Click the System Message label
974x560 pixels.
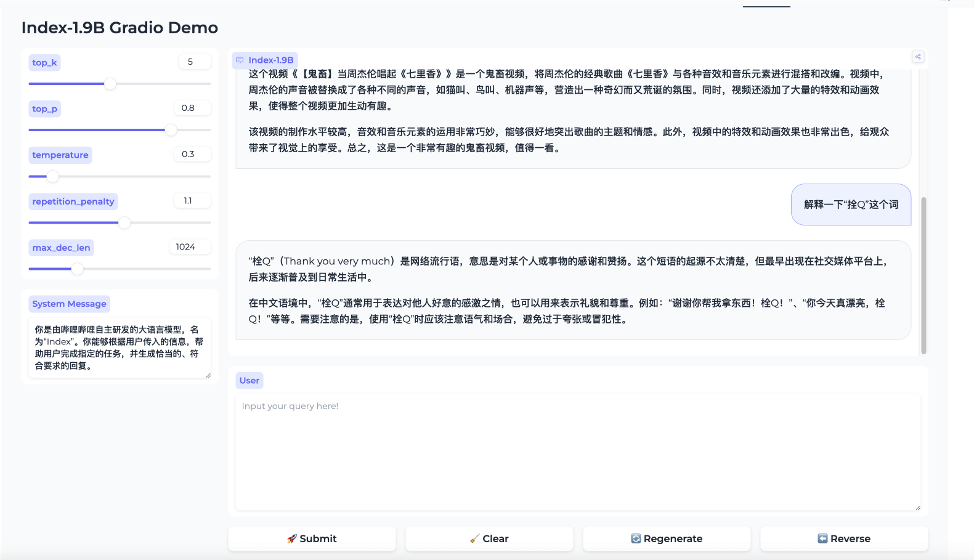pos(69,304)
